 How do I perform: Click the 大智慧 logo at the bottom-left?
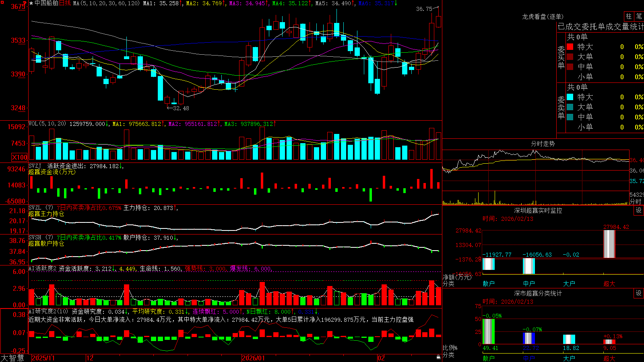click(12, 358)
